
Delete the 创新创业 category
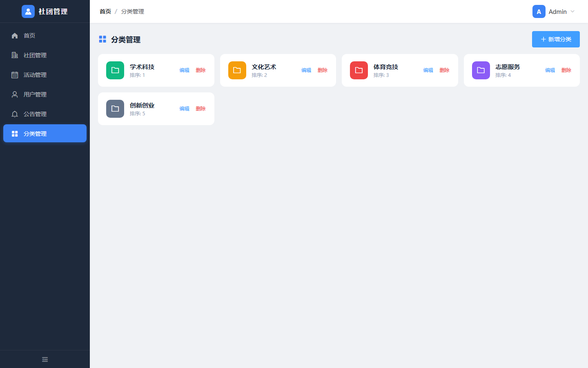click(x=201, y=109)
